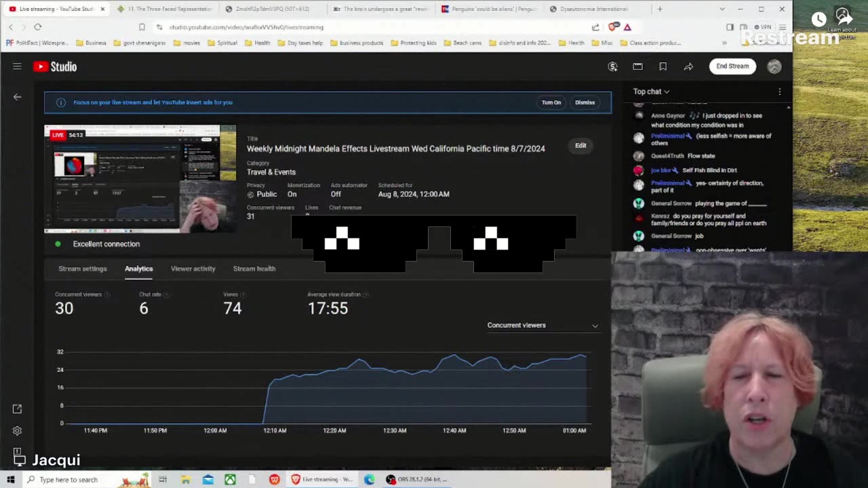Image resolution: width=868 pixels, height=488 pixels.
Task: Switch to the Stream settings tab
Action: pyautogui.click(x=83, y=269)
